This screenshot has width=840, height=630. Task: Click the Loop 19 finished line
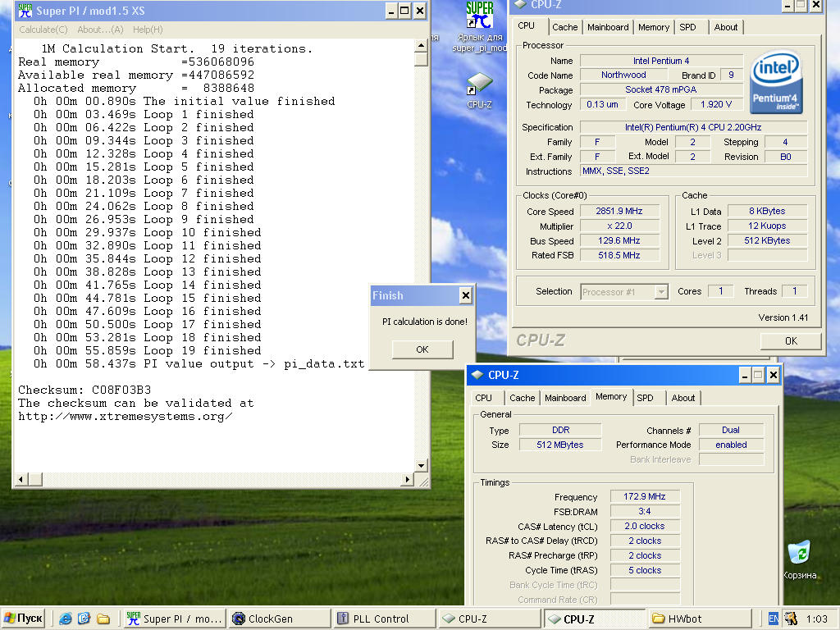148,350
